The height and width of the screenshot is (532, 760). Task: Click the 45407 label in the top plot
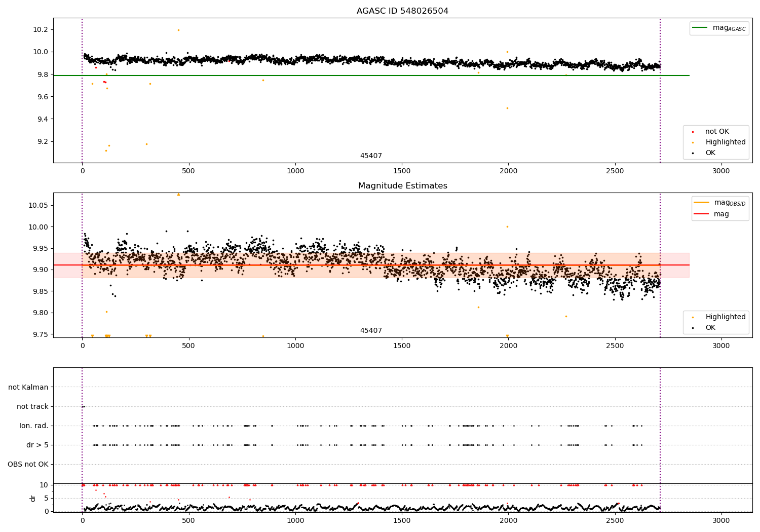click(x=371, y=156)
